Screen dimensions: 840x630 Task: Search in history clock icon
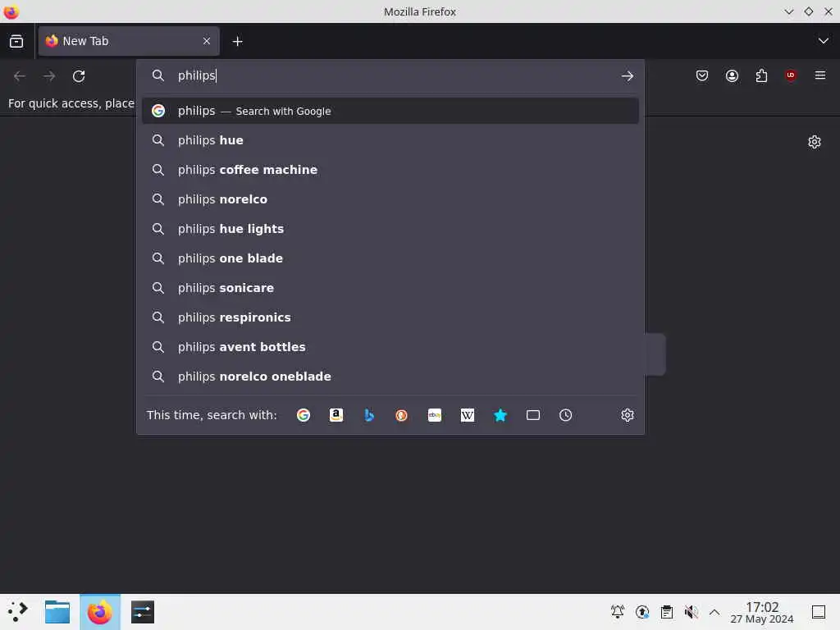tap(566, 415)
